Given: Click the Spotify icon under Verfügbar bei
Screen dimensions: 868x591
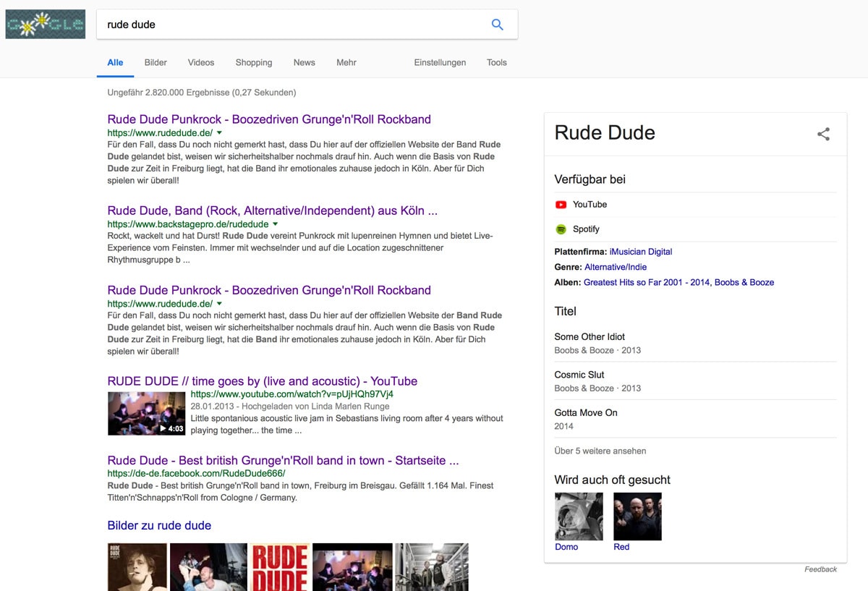Looking at the screenshot, I should click(561, 229).
